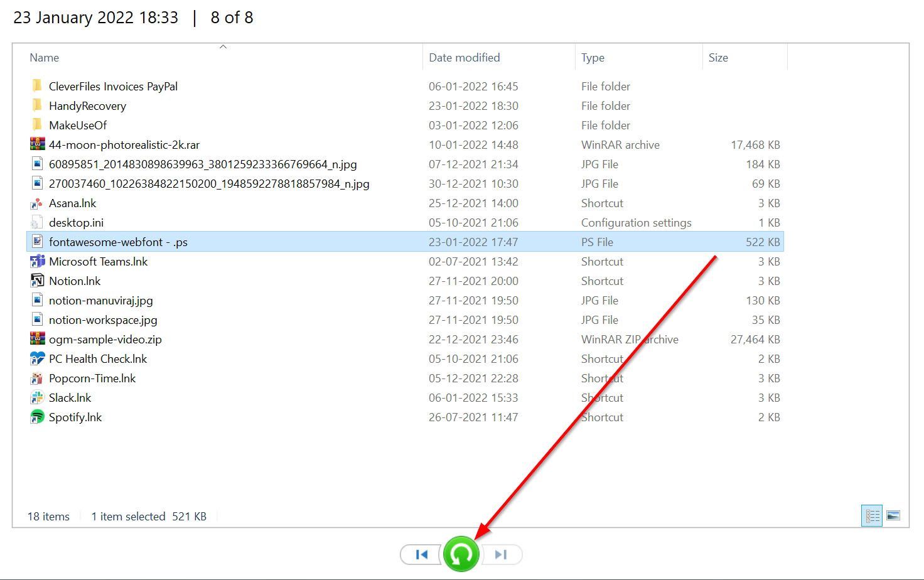Select the Microsoft Teams.lnk file name

coord(98,262)
